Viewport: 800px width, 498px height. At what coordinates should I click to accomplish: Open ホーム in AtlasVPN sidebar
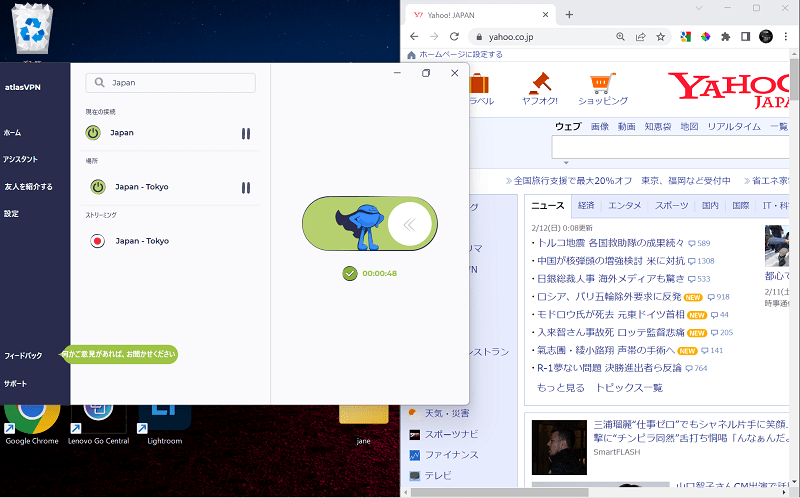point(13,133)
